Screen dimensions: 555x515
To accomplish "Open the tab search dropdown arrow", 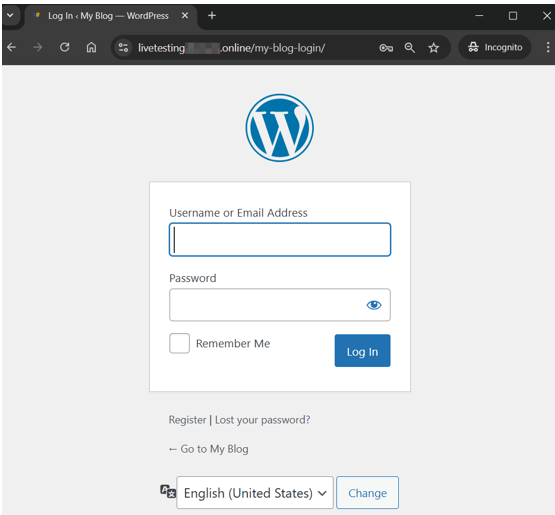I will tap(10, 16).
